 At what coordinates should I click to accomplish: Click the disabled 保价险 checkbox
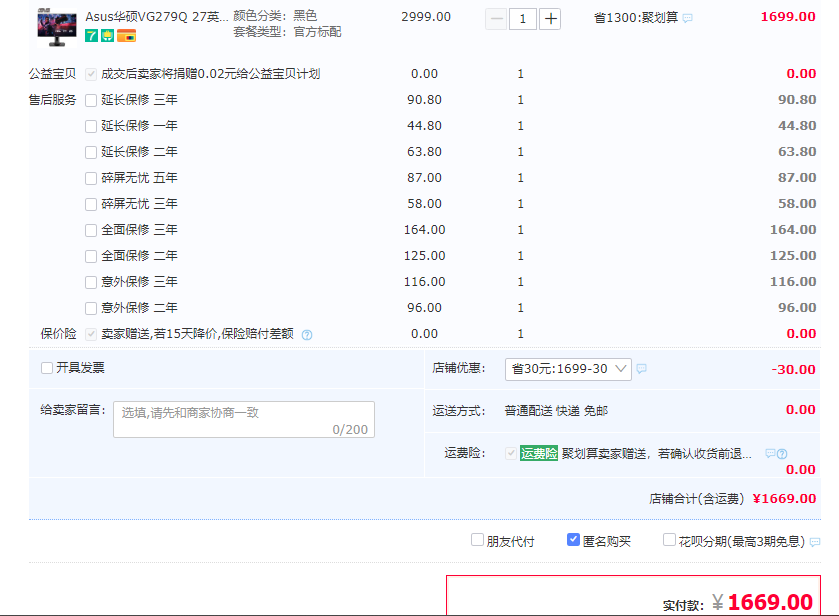click(x=91, y=334)
